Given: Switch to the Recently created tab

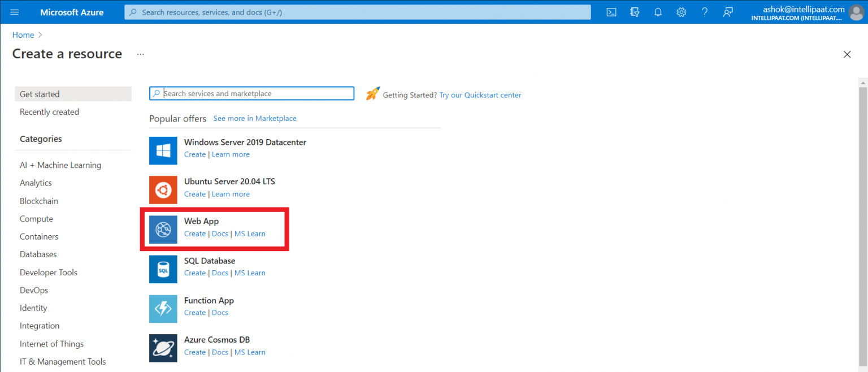Looking at the screenshot, I should [x=49, y=111].
